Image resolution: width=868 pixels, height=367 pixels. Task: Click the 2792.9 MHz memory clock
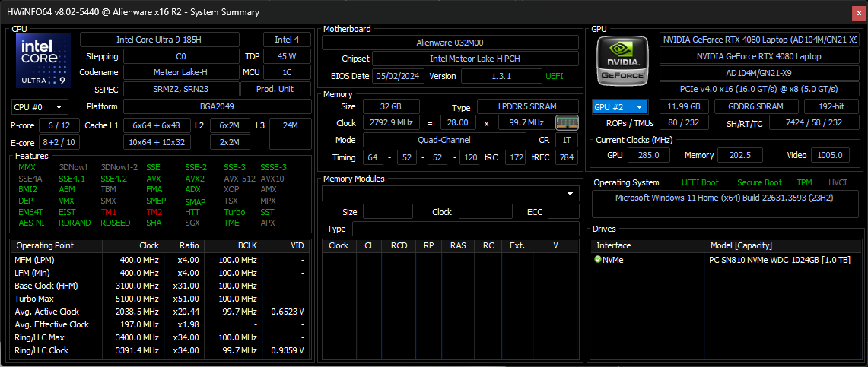coord(391,122)
